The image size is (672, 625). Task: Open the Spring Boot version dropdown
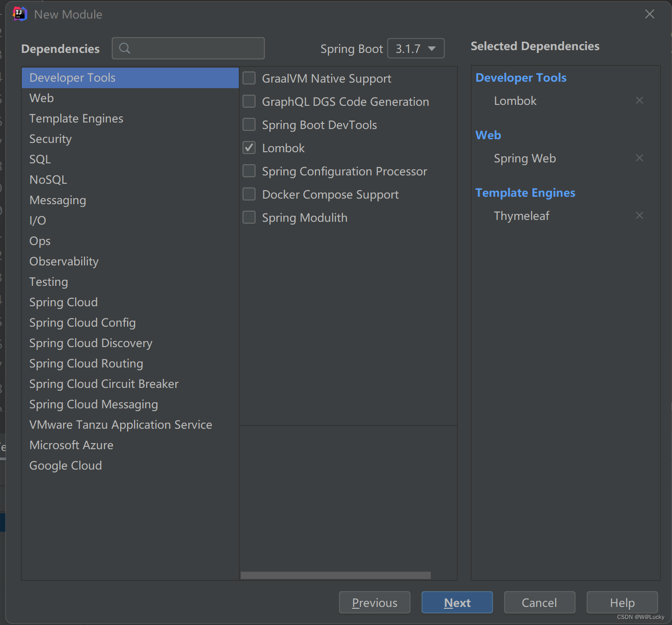point(416,48)
